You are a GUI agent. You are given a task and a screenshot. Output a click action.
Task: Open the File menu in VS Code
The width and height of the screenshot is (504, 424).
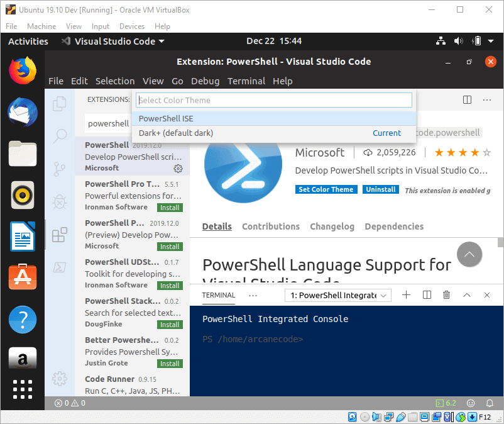[x=56, y=81]
